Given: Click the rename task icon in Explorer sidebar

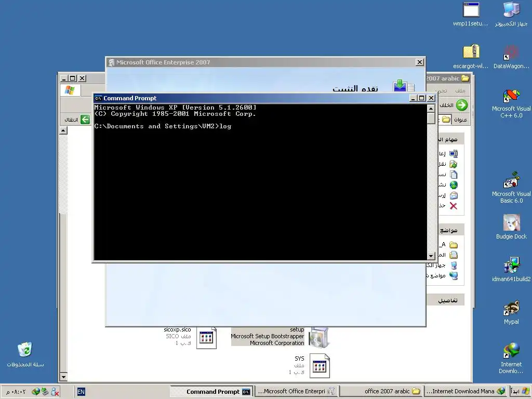Looking at the screenshot, I should point(453,154).
